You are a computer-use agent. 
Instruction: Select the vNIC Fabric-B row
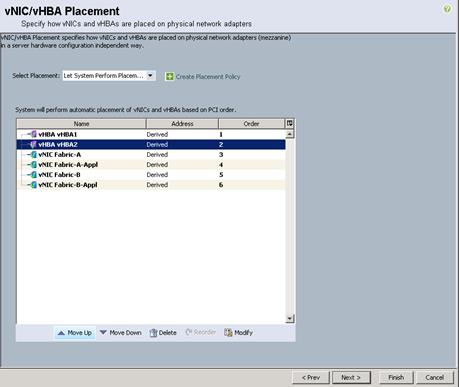[x=151, y=174]
